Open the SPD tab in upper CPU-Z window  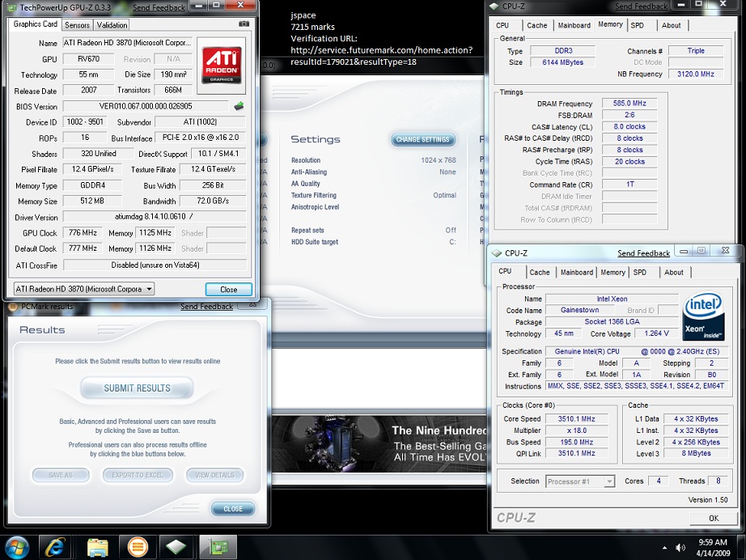point(637,25)
